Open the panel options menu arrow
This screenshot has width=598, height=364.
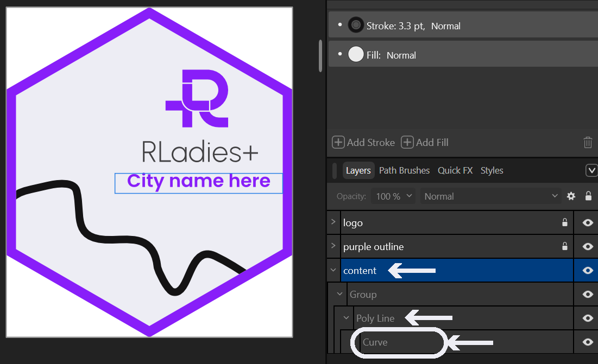point(591,170)
